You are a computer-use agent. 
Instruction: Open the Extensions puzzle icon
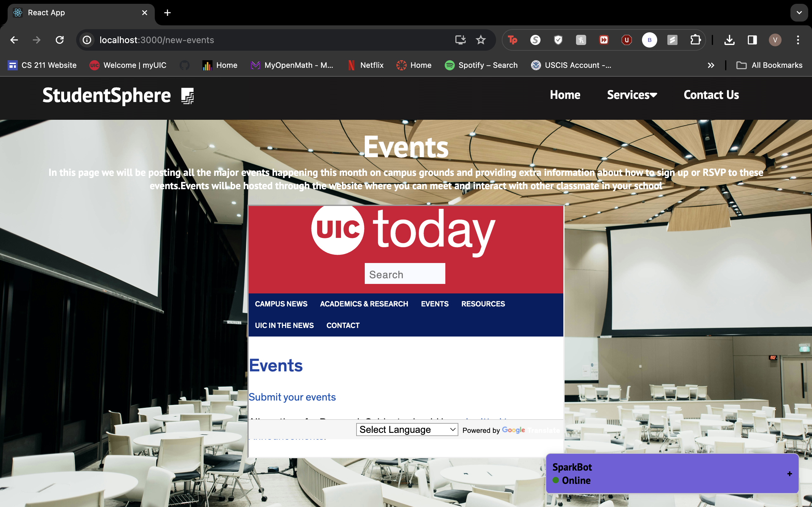click(x=695, y=40)
